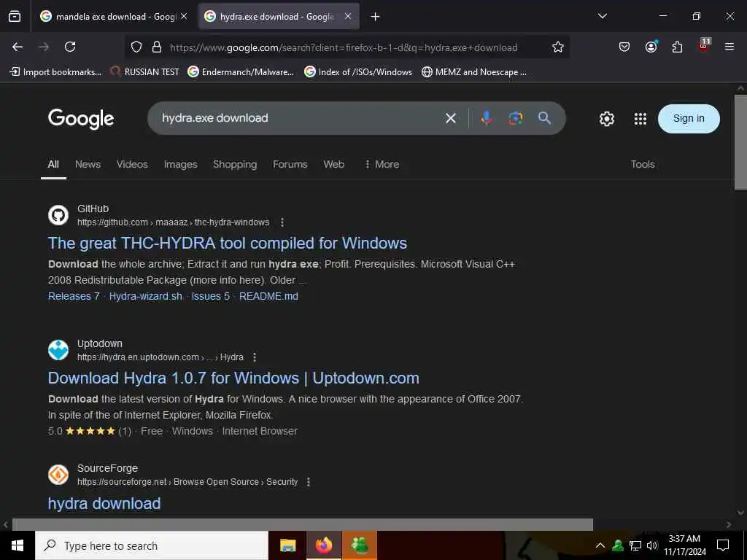The height and width of the screenshot is (560, 747).
Task: Open Firefox account icon
Action: coord(651,47)
